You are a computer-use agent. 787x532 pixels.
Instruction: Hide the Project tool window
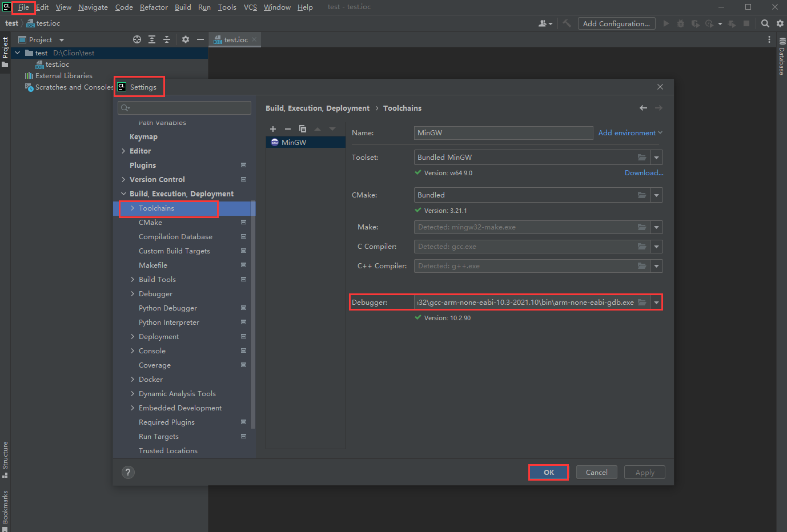pyautogui.click(x=200, y=39)
